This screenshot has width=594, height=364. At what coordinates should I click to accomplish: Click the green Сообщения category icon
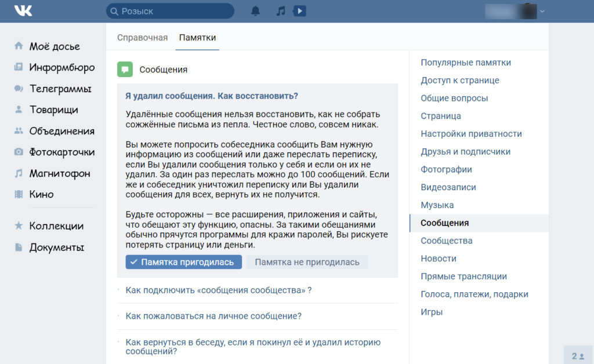pyautogui.click(x=125, y=70)
